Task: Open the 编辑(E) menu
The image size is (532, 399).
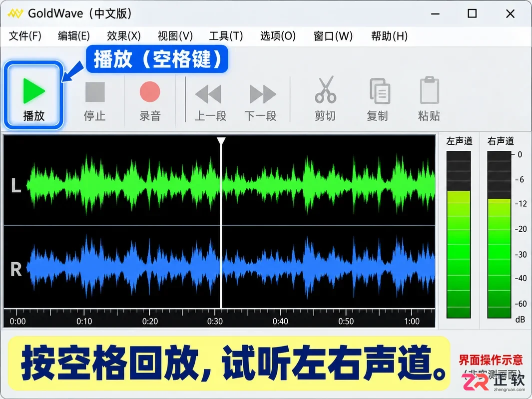Action: pyautogui.click(x=73, y=35)
